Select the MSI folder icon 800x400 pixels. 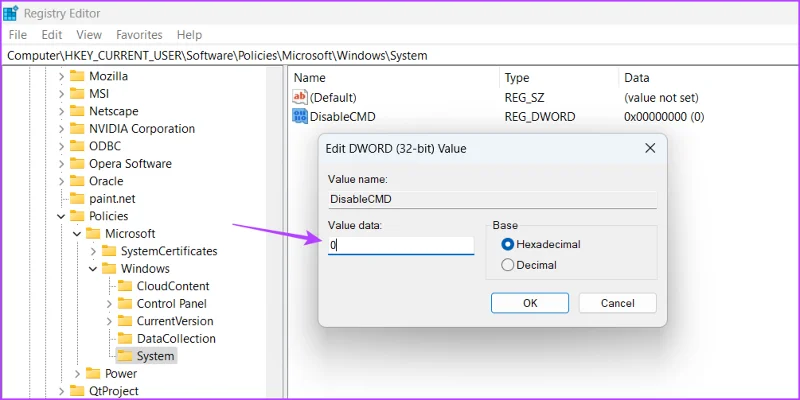[77, 94]
